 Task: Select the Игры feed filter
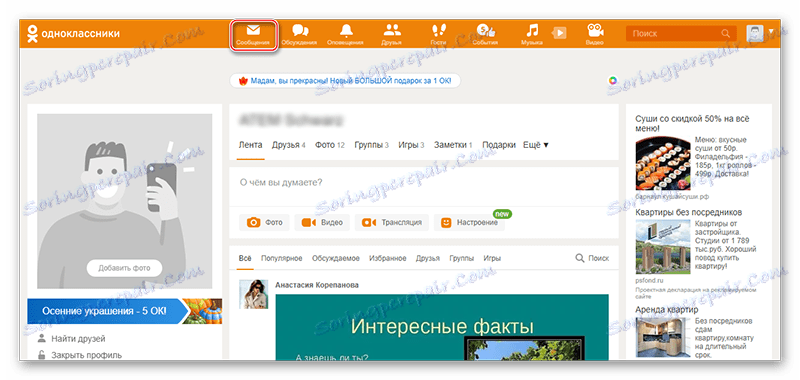492,259
